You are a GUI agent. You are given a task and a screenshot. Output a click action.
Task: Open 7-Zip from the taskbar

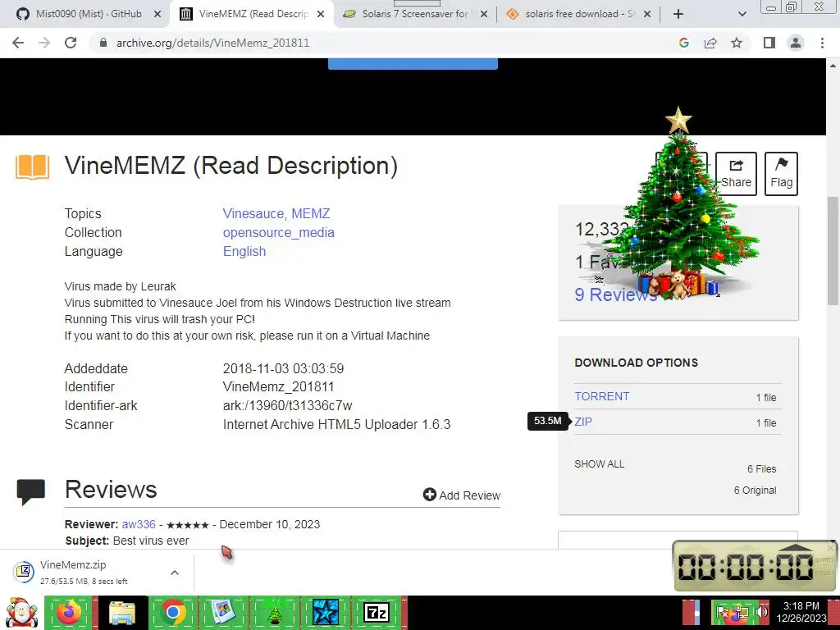pyautogui.click(x=376, y=613)
